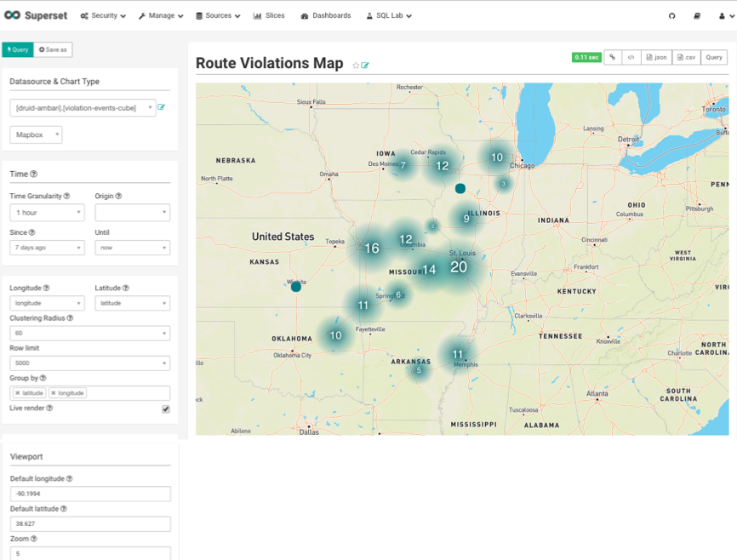This screenshot has height=560, width=737.
Task: Export chart data as .csv
Action: point(686,57)
